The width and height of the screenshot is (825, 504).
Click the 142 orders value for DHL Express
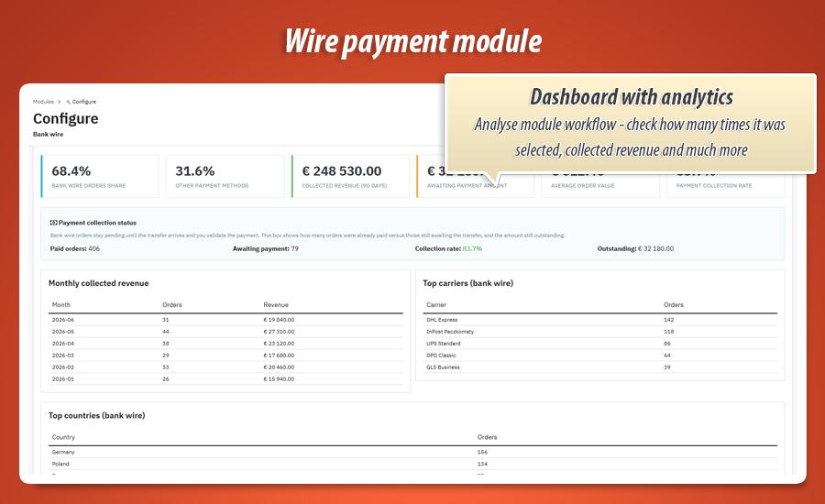pos(669,320)
